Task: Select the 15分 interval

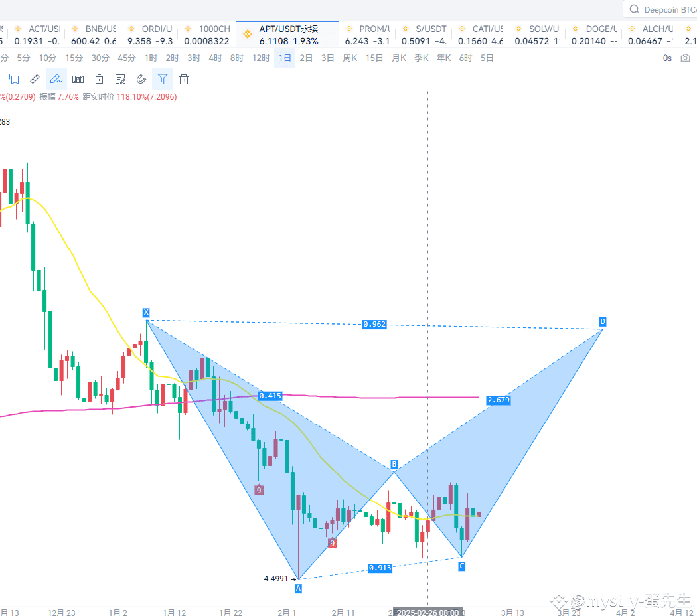Action: point(74,58)
